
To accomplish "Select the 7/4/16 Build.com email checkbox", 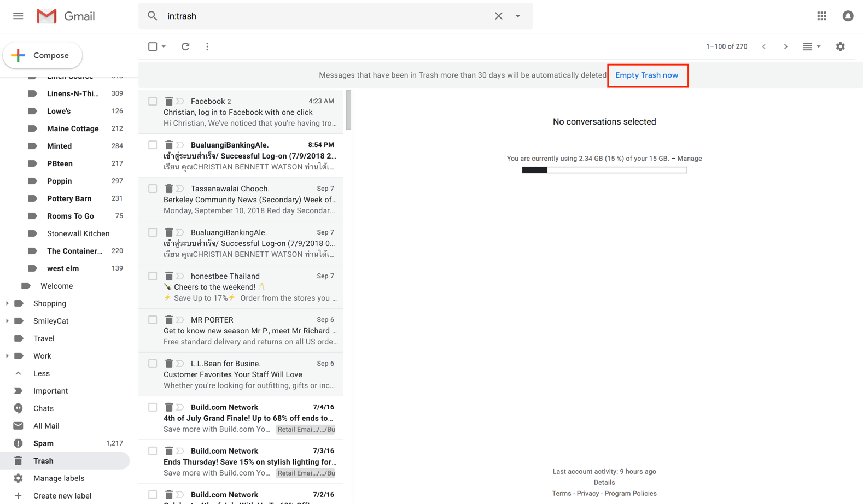I will (153, 407).
